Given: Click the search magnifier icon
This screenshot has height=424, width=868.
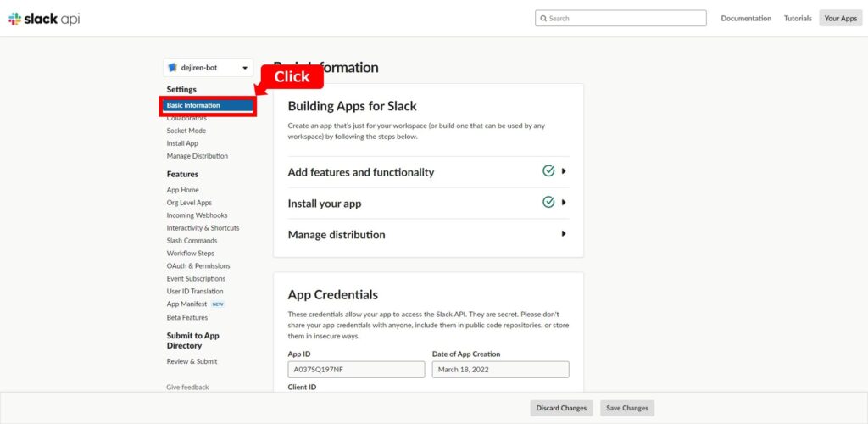Looking at the screenshot, I should (543, 19).
